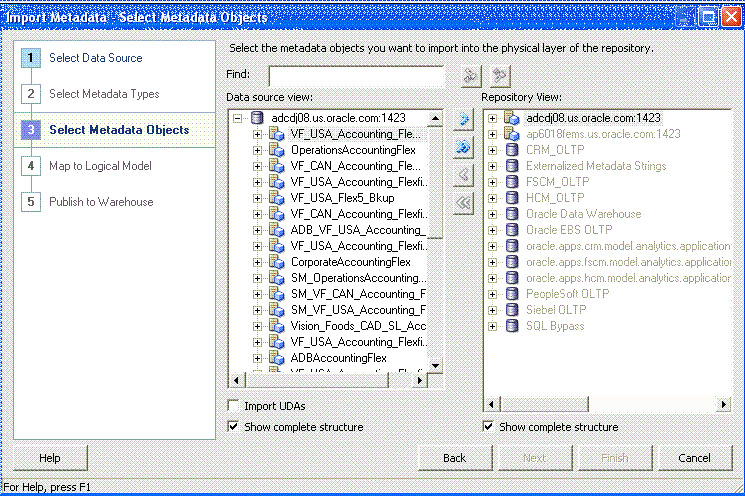Image resolution: width=745 pixels, height=496 pixels.
Task: Click database icon of adcdj08 data source root
Action: [x=257, y=118]
